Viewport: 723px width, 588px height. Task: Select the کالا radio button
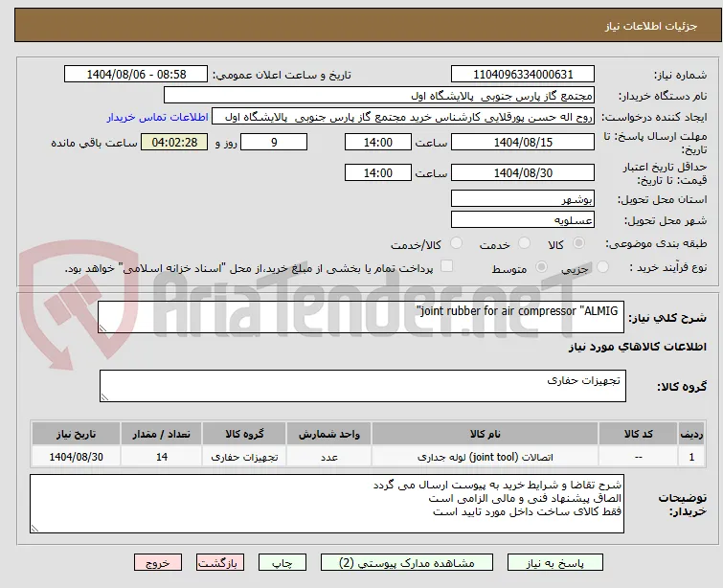(x=578, y=243)
